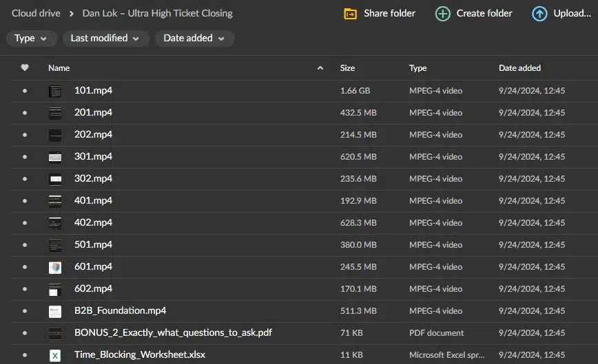598x364 pixels.
Task: Open the Date added filter dropdown
Action: (194, 39)
